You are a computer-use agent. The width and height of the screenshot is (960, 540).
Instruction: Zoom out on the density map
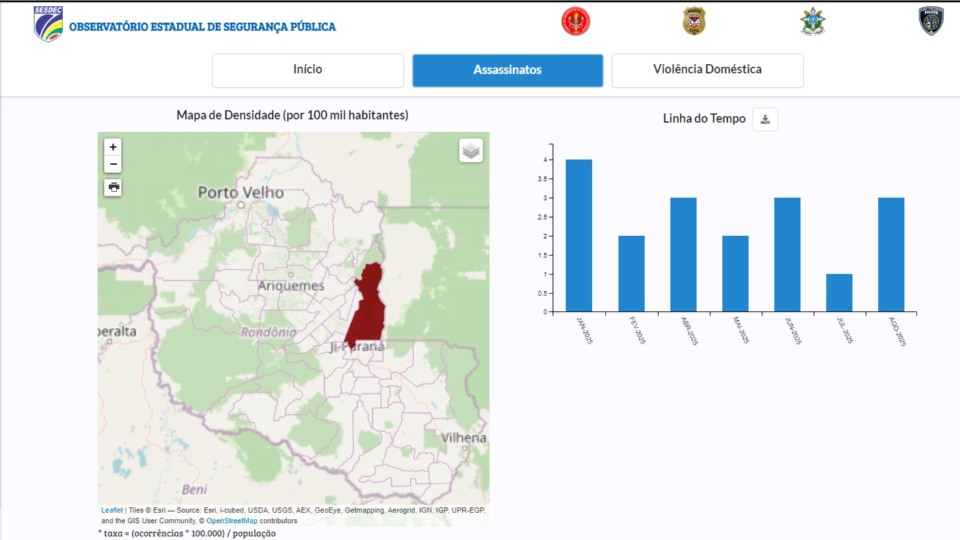tap(113, 164)
